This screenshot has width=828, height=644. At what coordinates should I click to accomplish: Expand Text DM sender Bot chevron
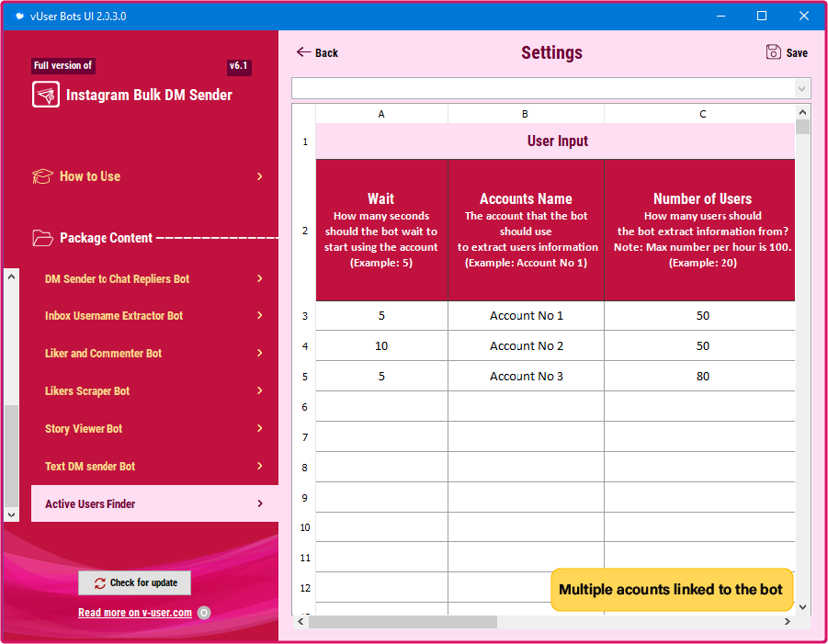259,466
